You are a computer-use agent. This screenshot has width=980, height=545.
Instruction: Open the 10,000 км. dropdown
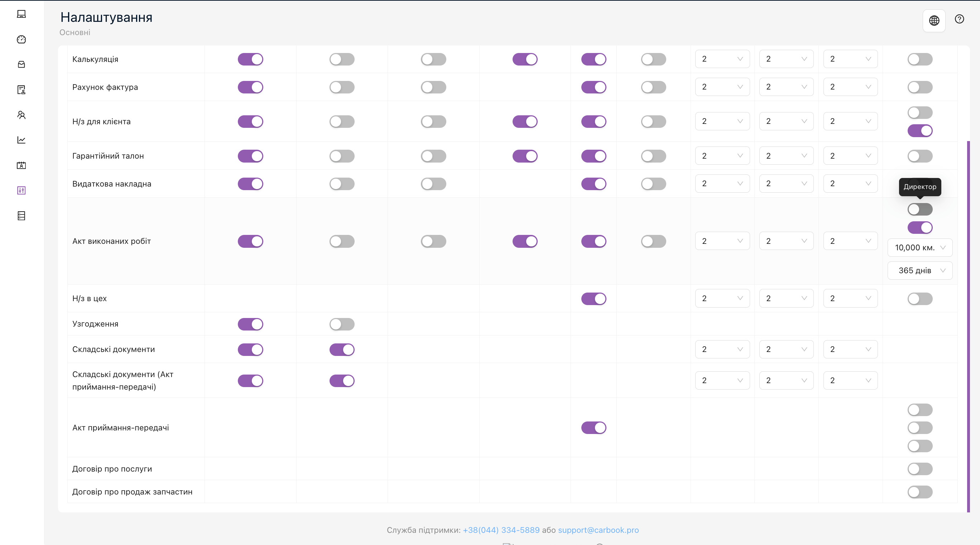coord(919,247)
